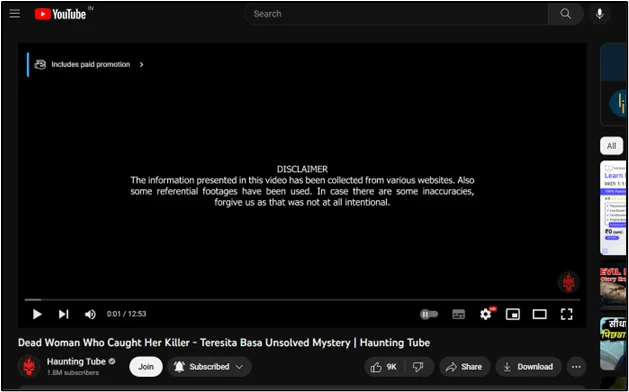
Task: Click the magnifier search button
Action: click(x=566, y=14)
